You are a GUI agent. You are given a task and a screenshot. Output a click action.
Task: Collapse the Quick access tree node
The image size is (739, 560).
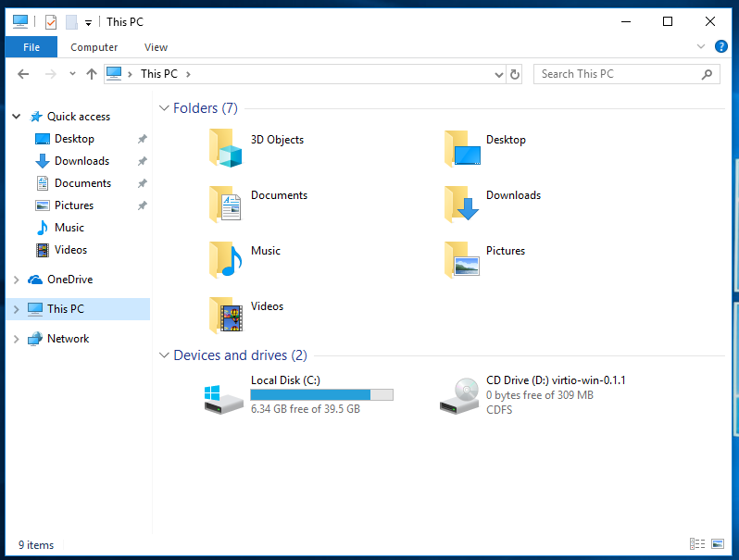pos(17,117)
